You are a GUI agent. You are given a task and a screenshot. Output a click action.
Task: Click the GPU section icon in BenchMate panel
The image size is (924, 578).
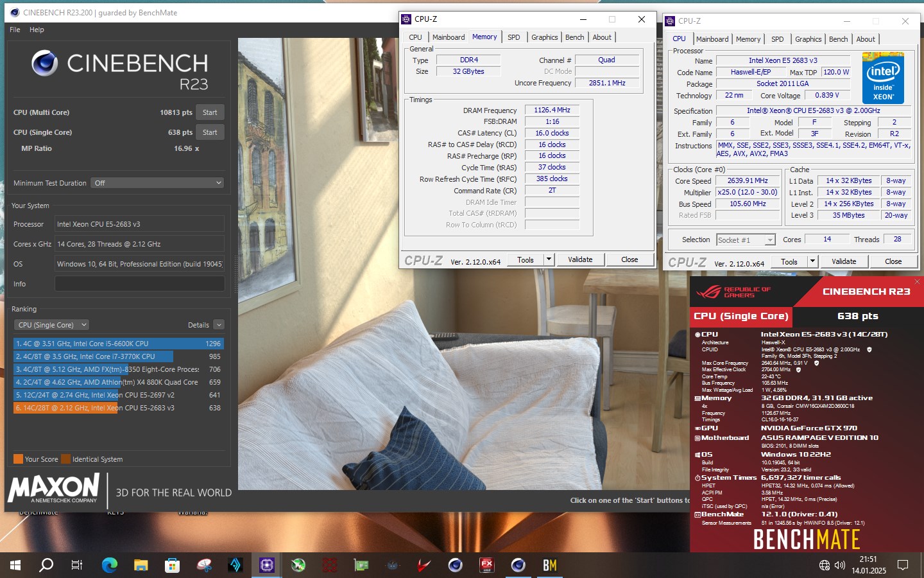tap(697, 428)
